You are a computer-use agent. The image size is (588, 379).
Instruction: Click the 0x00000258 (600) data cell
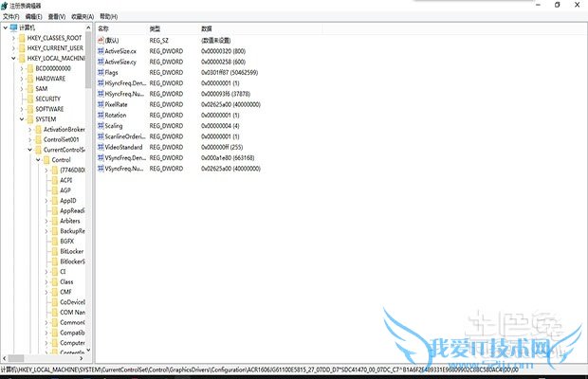pyautogui.click(x=224, y=62)
